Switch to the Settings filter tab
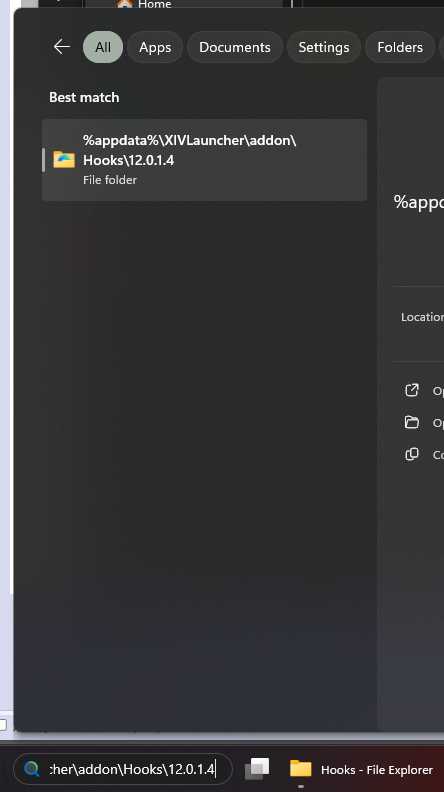This screenshot has width=444, height=792. pyautogui.click(x=324, y=47)
